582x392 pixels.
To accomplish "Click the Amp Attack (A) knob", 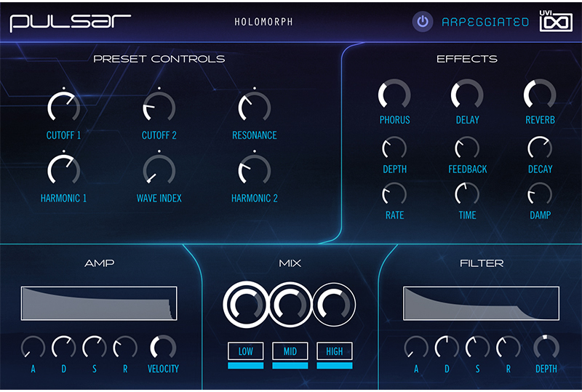I will coord(33,348).
